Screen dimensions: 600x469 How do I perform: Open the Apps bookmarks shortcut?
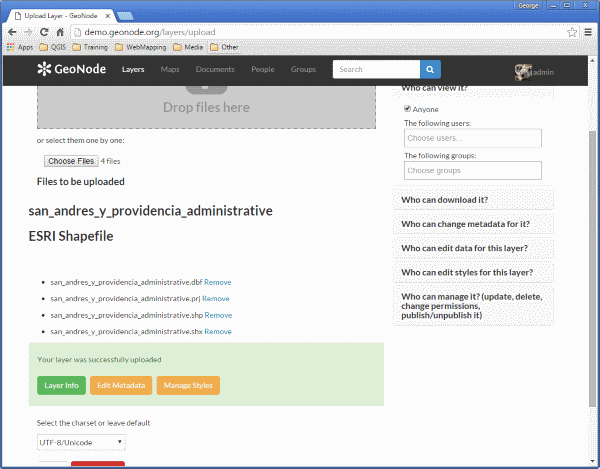click(x=20, y=47)
